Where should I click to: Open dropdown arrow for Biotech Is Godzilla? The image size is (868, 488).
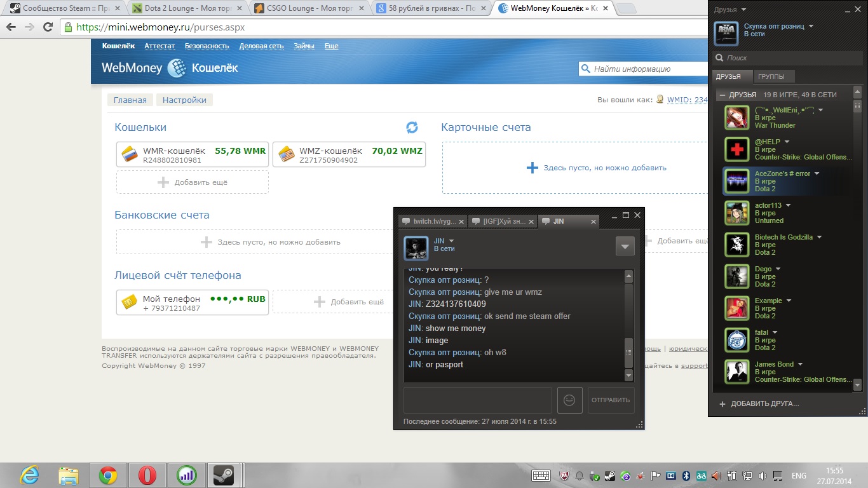819,237
